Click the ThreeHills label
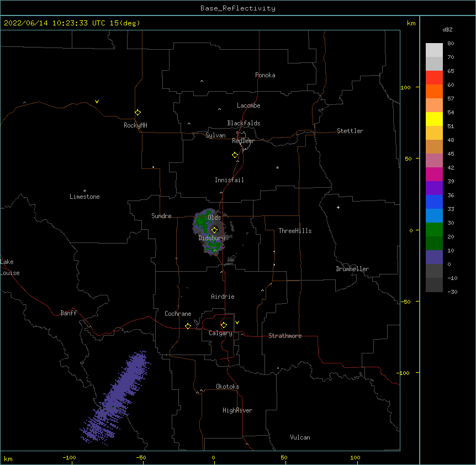The width and height of the screenshot is (476, 465). click(x=295, y=231)
